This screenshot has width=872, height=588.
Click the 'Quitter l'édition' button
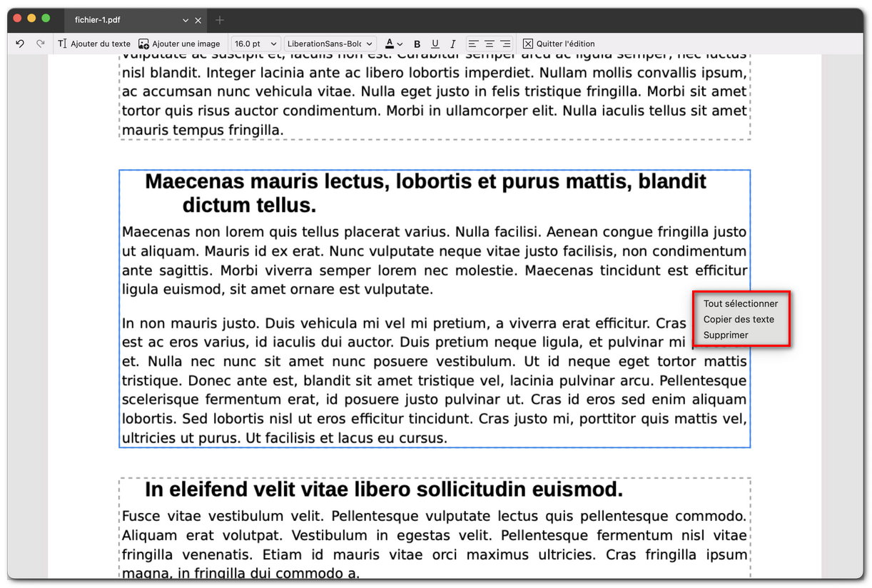click(558, 44)
